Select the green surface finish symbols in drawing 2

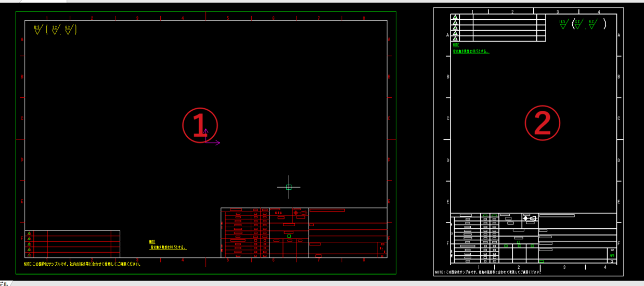(x=582, y=24)
